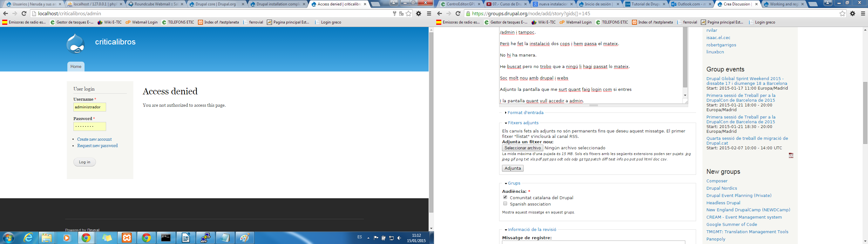
Task: Click the calendar icon below Group events
Action: tap(791, 155)
